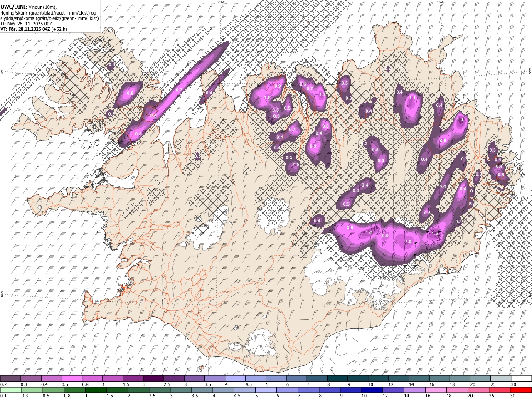Click the bright pink swatch after 0.5 in top legend row

71,379
